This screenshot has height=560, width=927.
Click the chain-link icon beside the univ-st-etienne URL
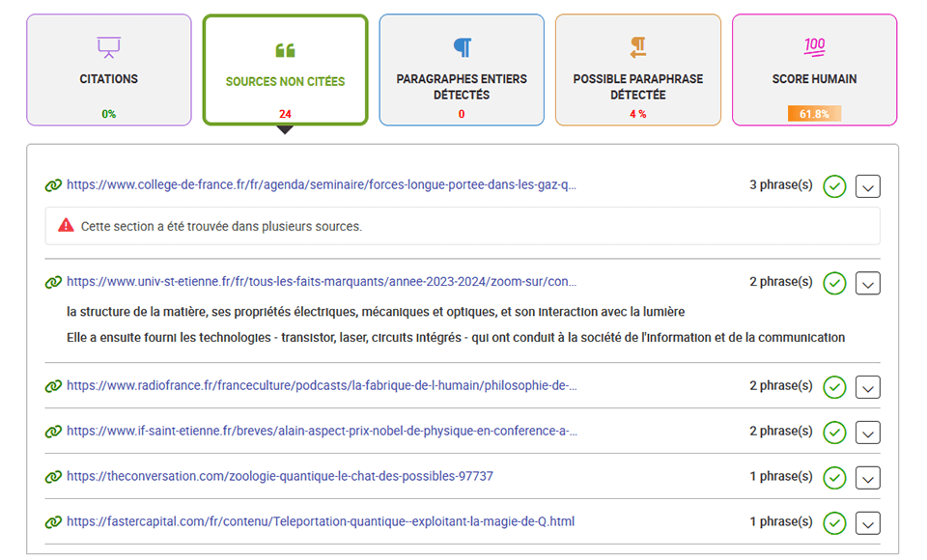coord(53,283)
